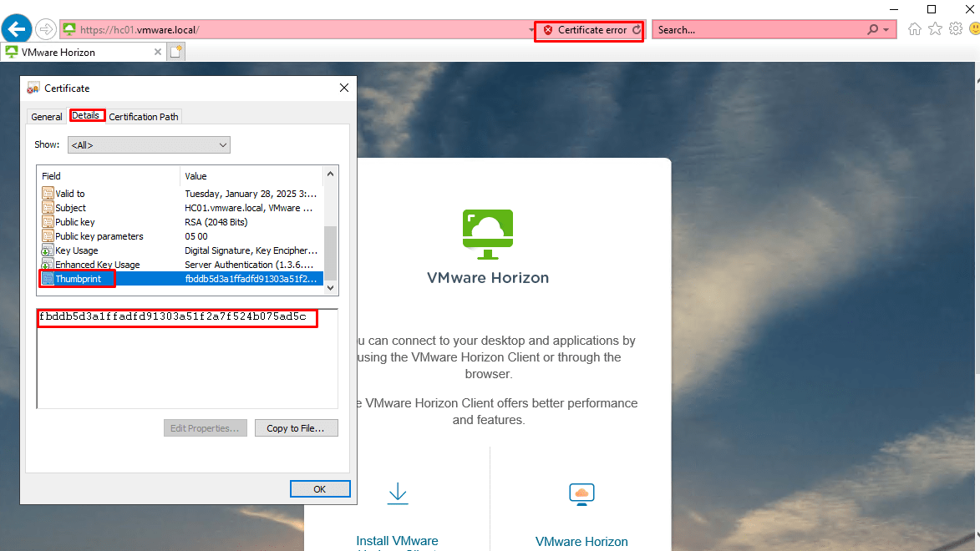Image resolution: width=980 pixels, height=551 pixels.
Task: Click OK to close the Certificate dialog
Action: pos(320,488)
